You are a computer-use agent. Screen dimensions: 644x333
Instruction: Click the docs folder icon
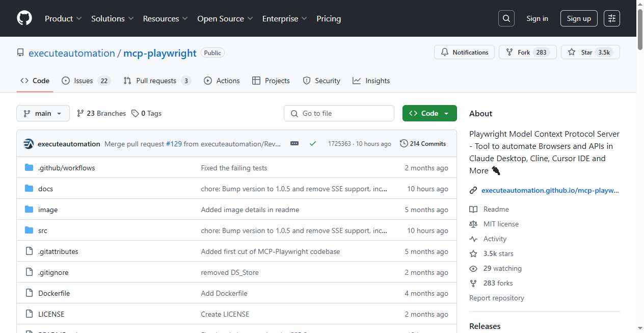(x=29, y=189)
